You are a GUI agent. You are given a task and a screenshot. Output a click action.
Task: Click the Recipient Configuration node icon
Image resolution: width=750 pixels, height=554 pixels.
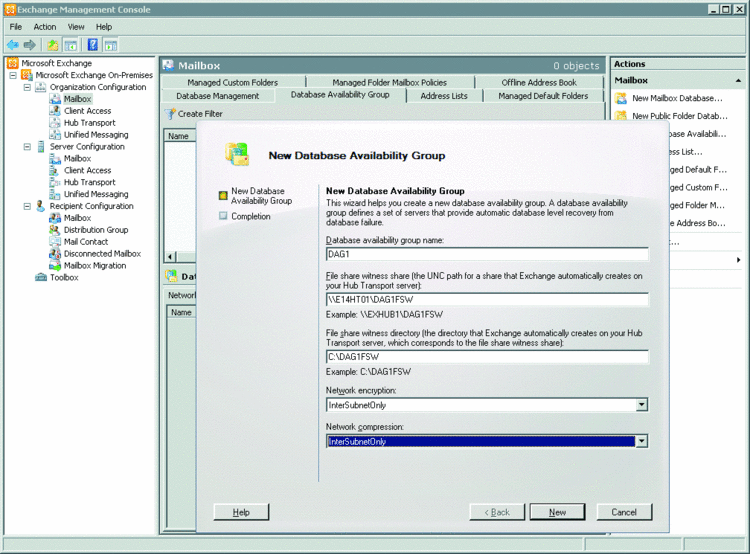41,206
